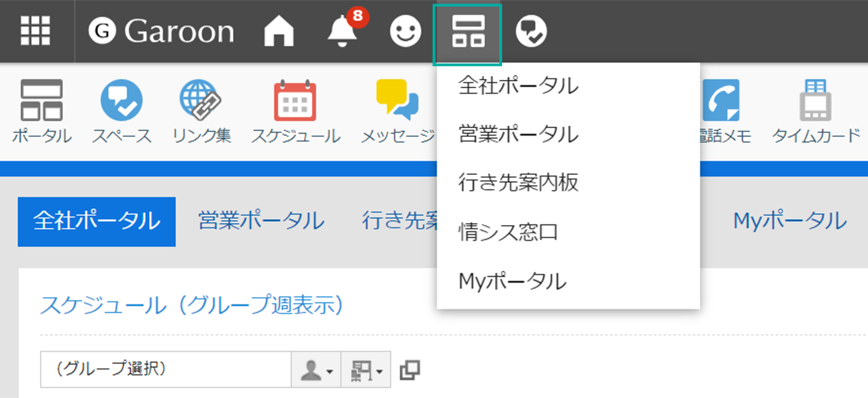Open 電話メモ application icon
The width and height of the screenshot is (868, 398).
pyautogui.click(x=723, y=112)
